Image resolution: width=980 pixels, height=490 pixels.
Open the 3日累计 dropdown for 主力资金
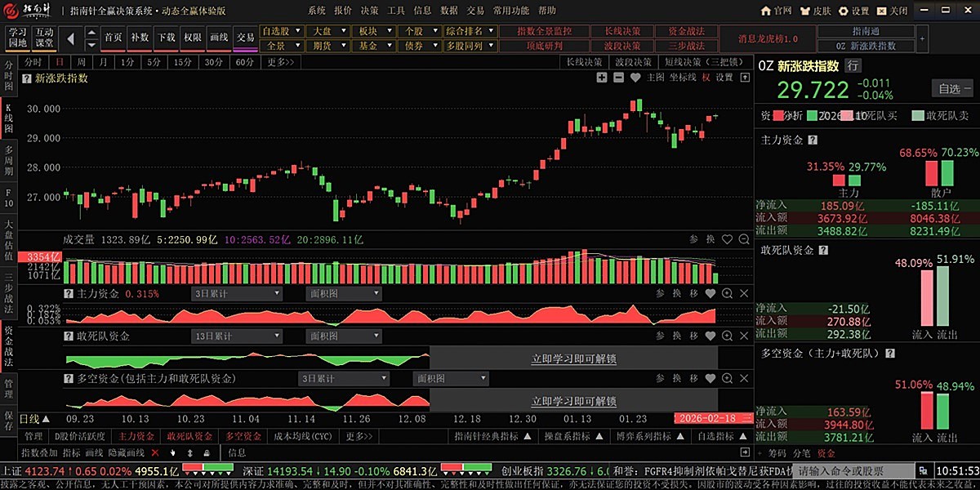(x=236, y=293)
